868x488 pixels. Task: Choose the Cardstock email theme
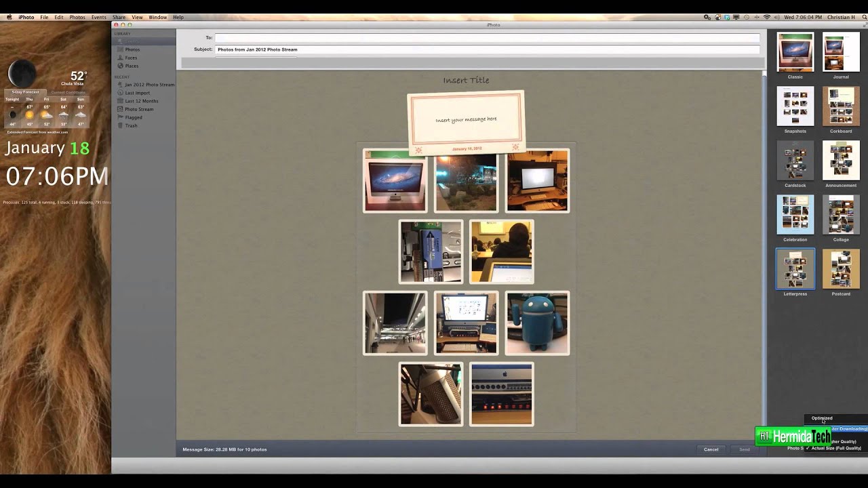click(795, 161)
